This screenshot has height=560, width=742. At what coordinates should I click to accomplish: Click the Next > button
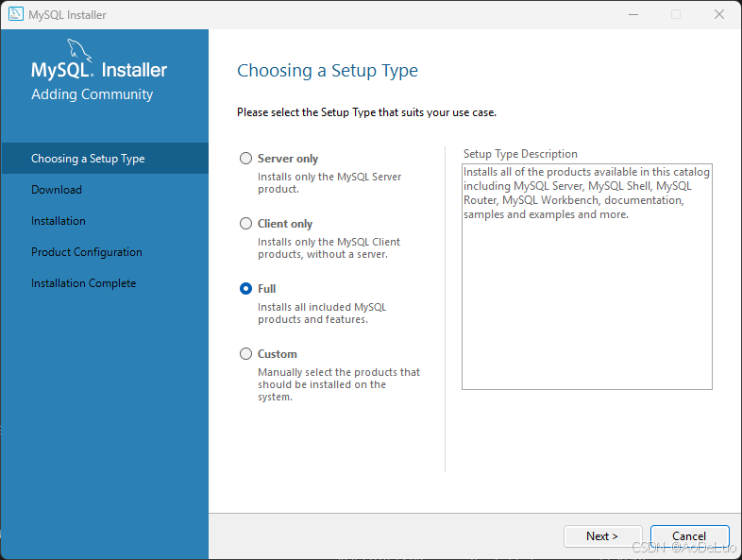(x=602, y=535)
